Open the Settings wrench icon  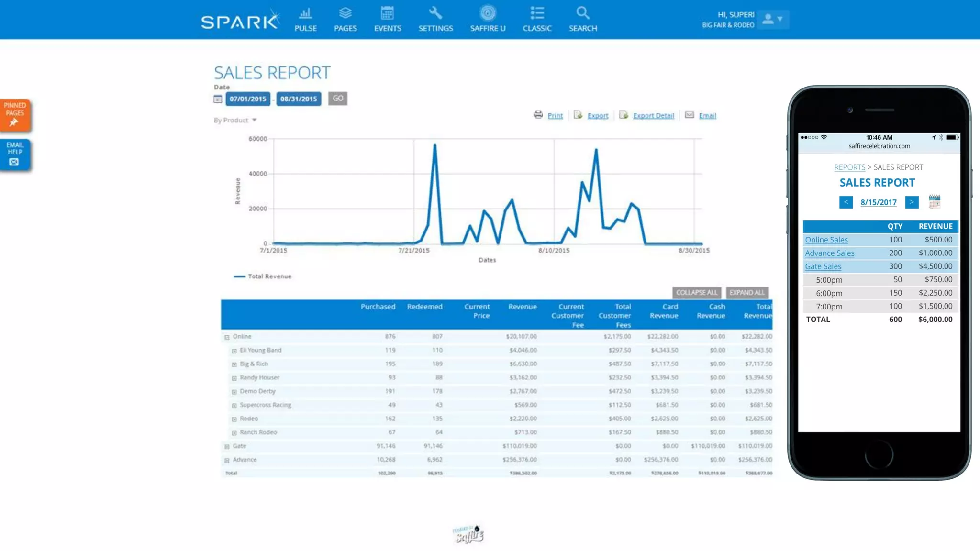[x=435, y=13]
